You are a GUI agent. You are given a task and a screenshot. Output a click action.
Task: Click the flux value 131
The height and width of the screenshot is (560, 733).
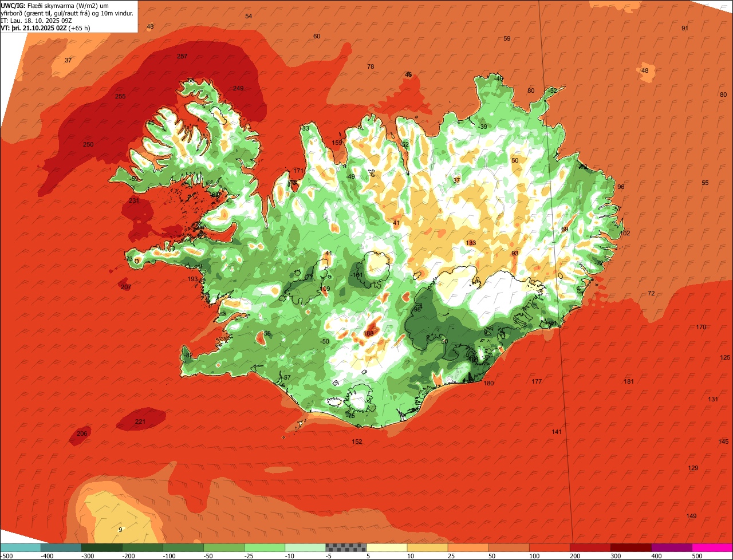click(713, 399)
